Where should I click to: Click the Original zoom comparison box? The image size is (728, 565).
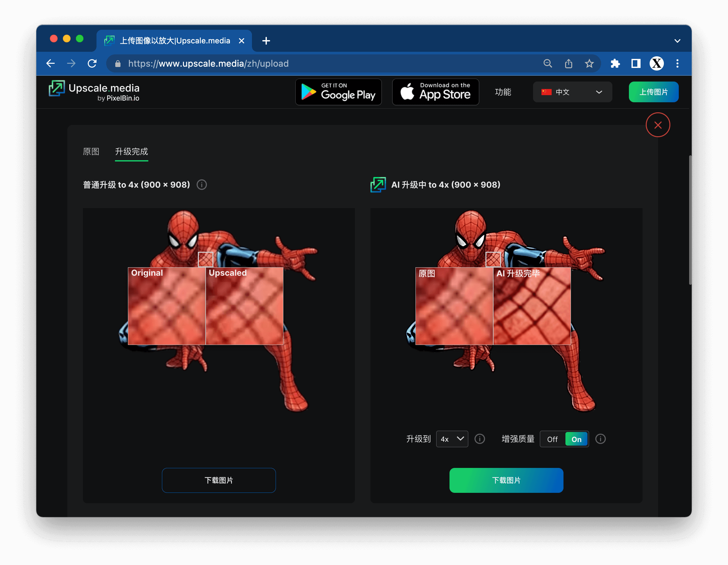click(167, 306)
